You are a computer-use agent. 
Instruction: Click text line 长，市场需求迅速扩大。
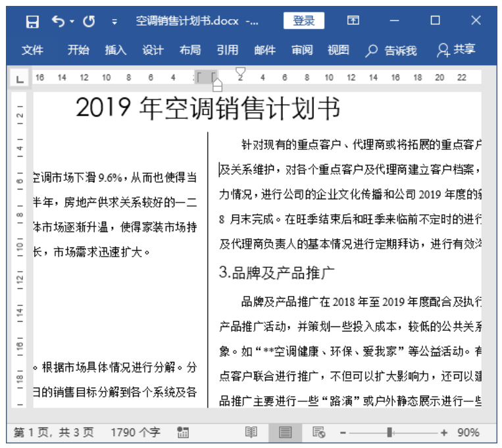click(x=91, y=252)
